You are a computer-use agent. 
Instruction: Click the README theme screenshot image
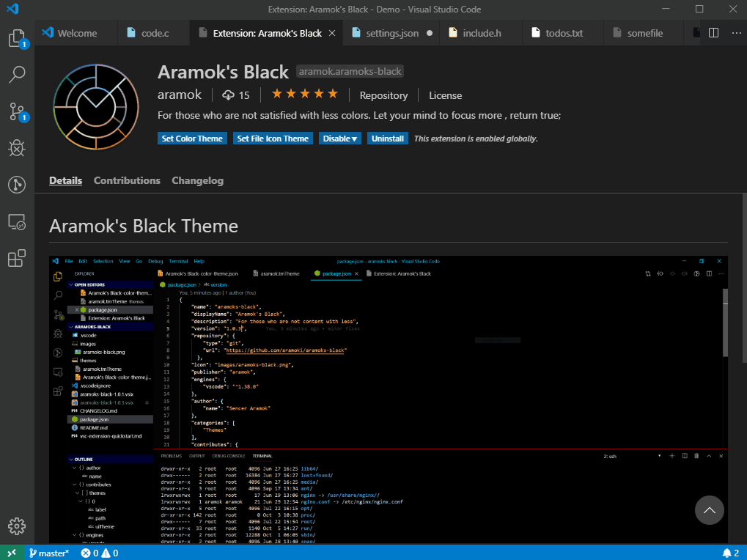pos(389,399)
